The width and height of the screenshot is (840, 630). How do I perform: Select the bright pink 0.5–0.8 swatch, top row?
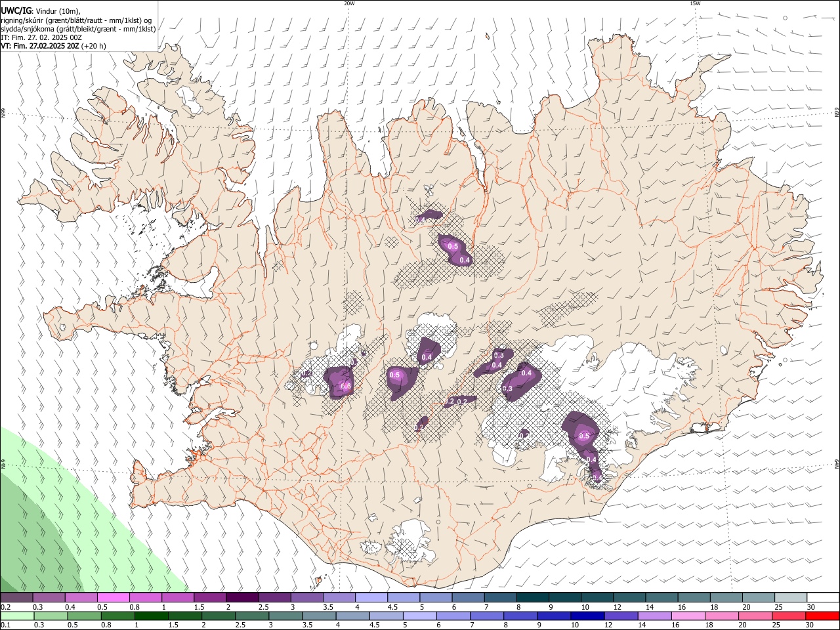point(113,597)
